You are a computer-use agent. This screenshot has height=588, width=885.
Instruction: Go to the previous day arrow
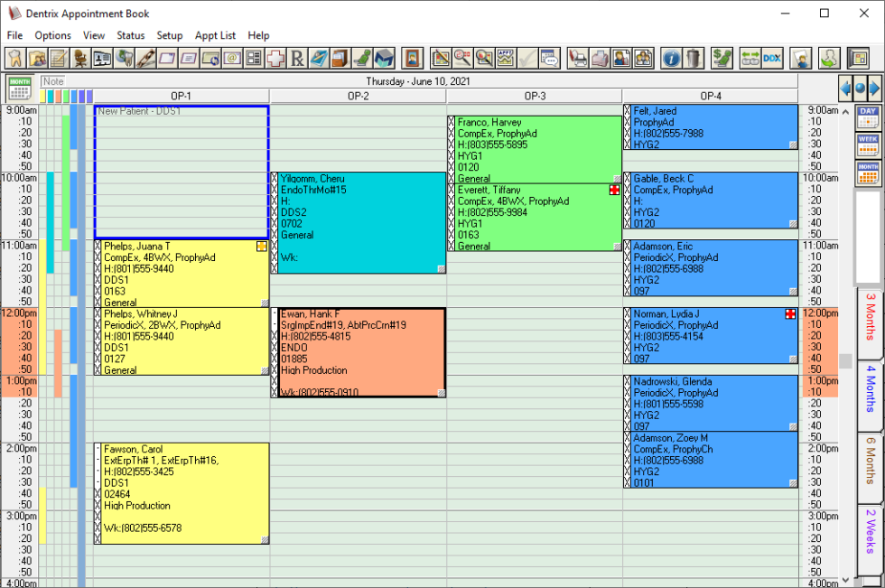tap(845, 89)
